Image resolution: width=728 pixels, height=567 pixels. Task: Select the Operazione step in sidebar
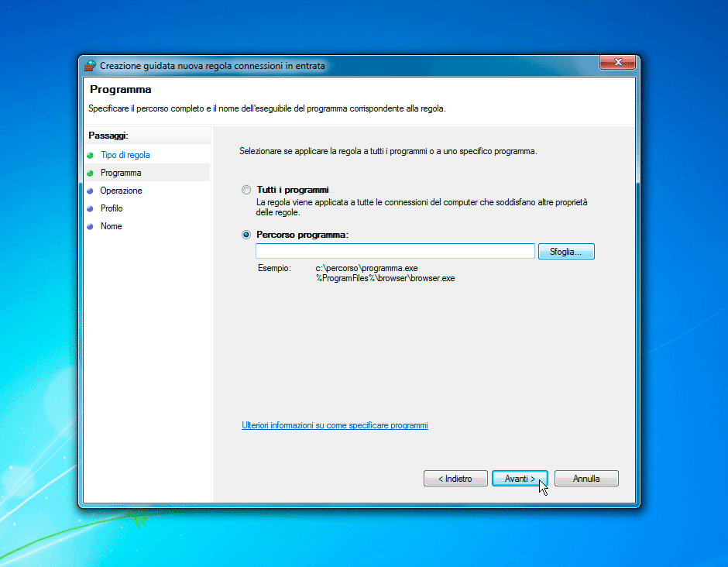[121, 191]
